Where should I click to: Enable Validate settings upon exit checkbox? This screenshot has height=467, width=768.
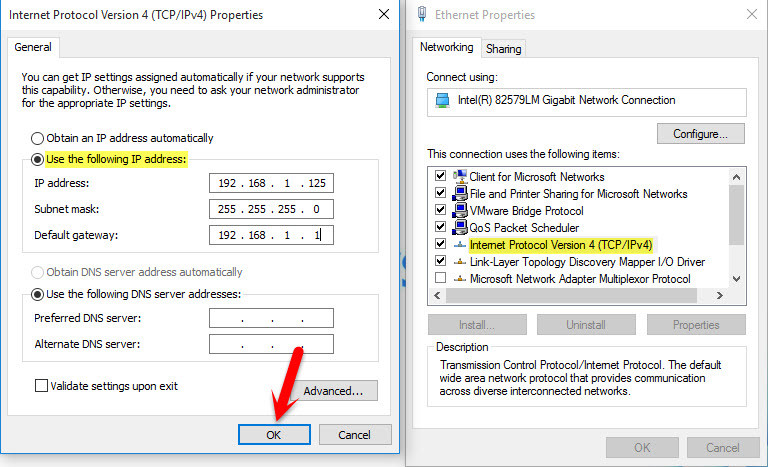tap(41, 386)
